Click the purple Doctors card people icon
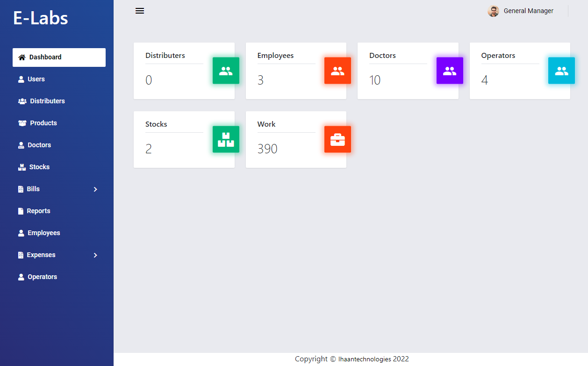Viewport: 588px width, 366px height. coord(450,71)
